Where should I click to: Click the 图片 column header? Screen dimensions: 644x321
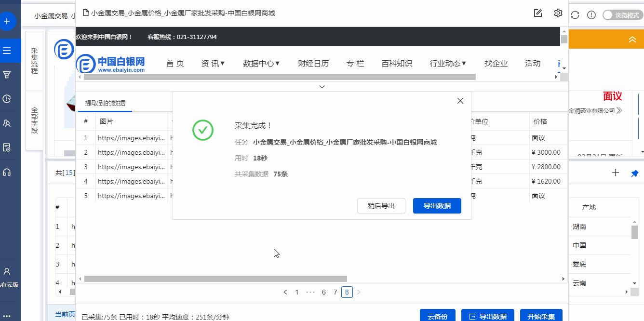click(x=132, y=122)
